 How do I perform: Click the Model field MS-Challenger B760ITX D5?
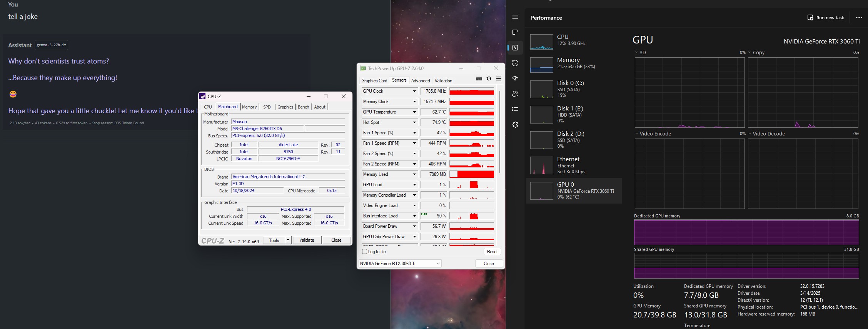267,129
